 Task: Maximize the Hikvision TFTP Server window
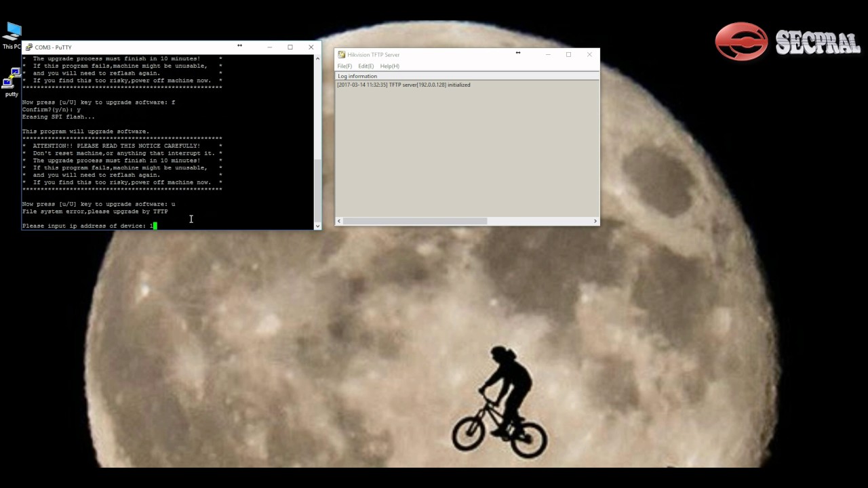(568, 55)
